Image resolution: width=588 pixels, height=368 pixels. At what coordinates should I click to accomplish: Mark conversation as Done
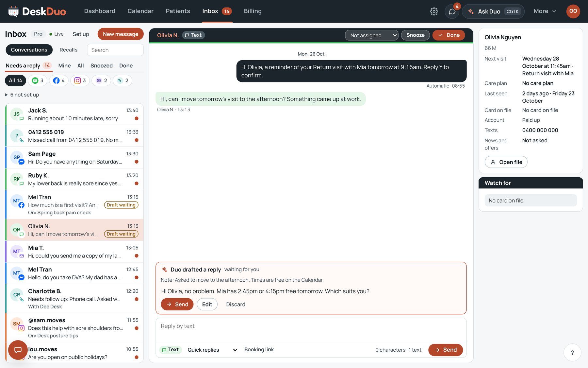[x=449, y=35]
